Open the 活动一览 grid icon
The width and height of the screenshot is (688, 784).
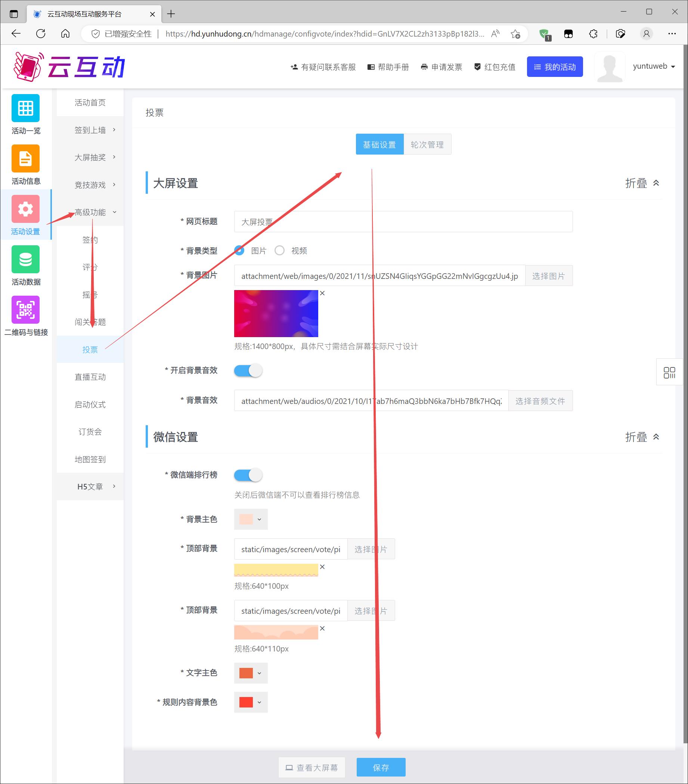(25, 108)
